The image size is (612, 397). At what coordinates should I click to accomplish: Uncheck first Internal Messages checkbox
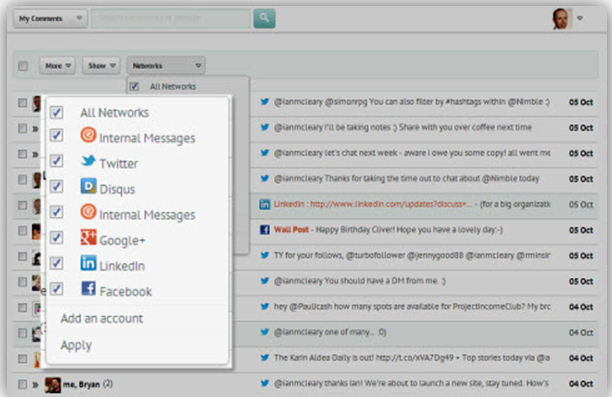click(57, 135)
